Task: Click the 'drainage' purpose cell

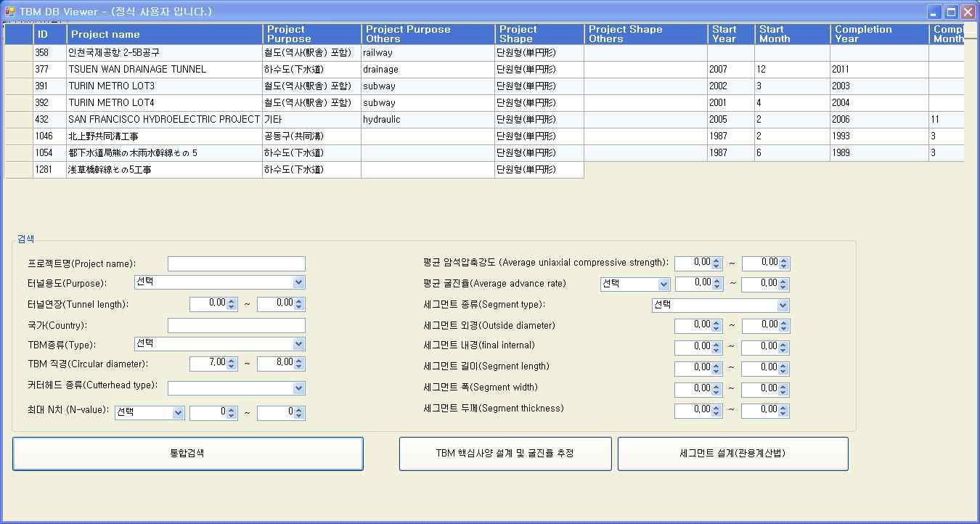Action: (428, 70)
